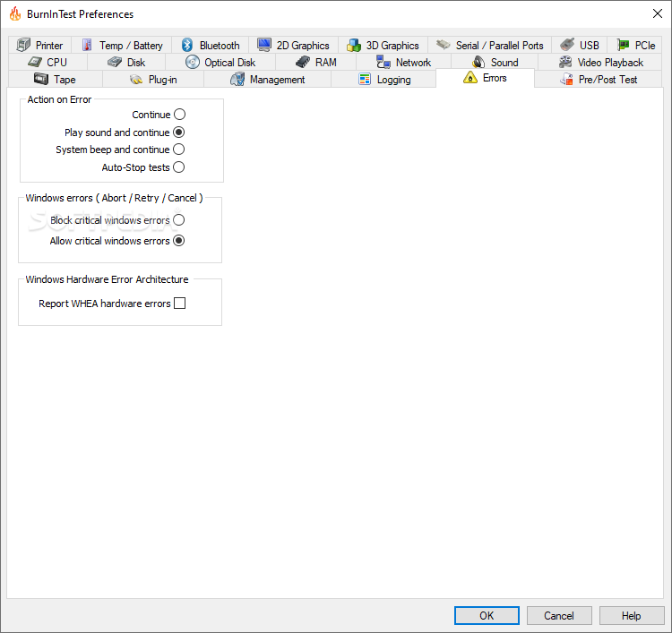This screenshot has height=633, width=672.
Task: Switch to the Management tab
Action: 267,79
